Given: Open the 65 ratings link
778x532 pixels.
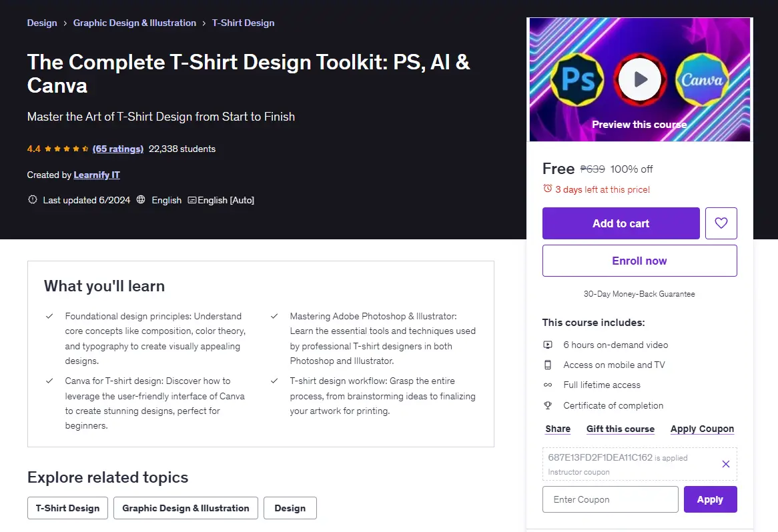Looking at the screenshot, I should 118,149.
